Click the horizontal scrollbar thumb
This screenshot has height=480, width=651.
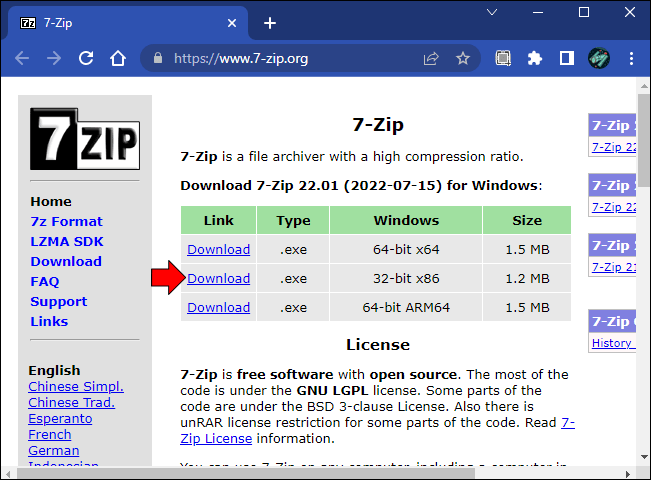pyautogui.click(x=245, y=473)
